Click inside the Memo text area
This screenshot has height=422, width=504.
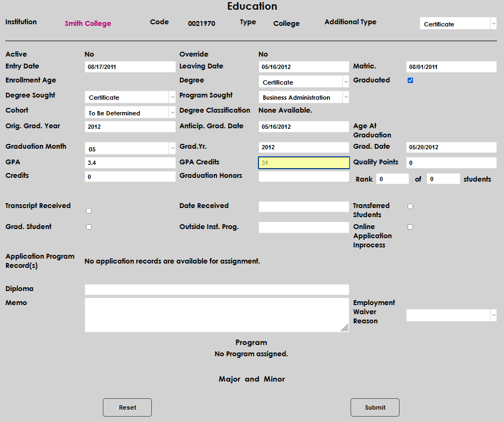click(215, 315)
